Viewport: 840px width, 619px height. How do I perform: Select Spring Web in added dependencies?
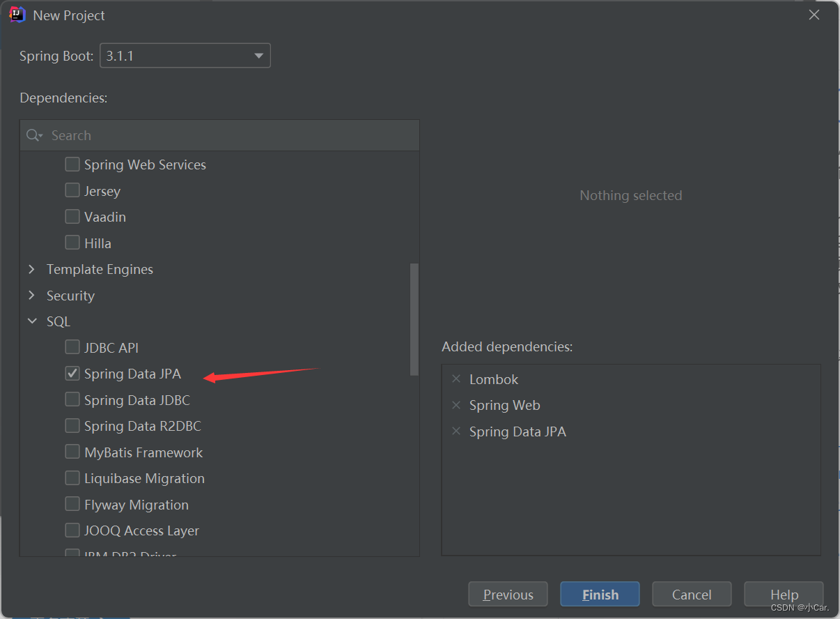pos(505,405)
